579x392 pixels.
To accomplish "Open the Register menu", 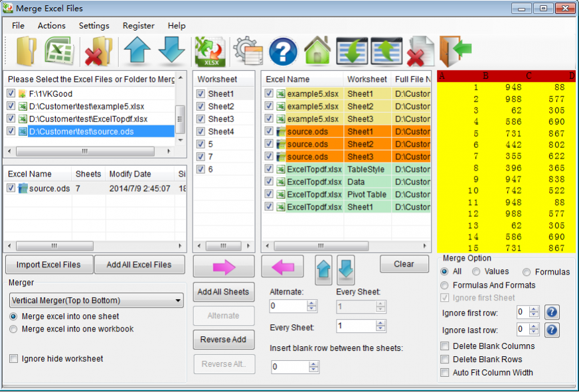I will pos(138,26).
